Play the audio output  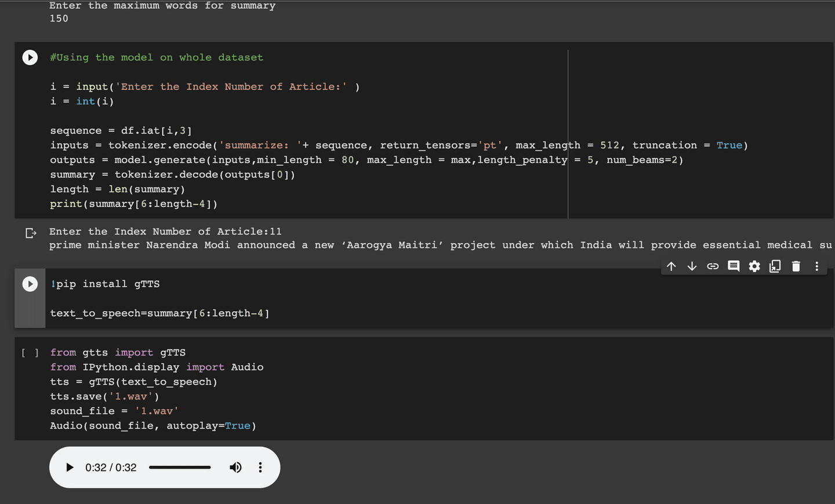(x=70, y=467)
